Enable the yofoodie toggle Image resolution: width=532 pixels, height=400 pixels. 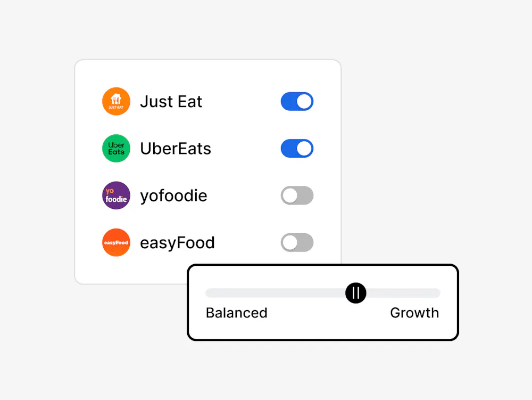[297, 195]
